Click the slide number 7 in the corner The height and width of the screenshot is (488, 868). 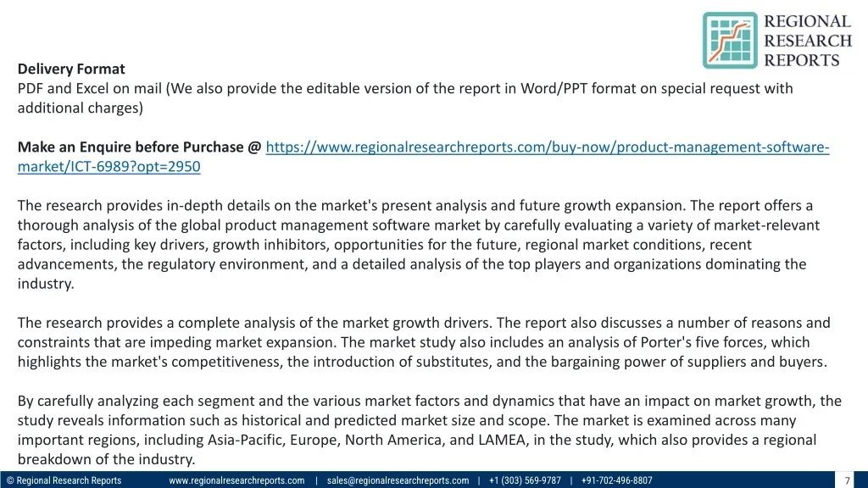[x=847, y=480]
